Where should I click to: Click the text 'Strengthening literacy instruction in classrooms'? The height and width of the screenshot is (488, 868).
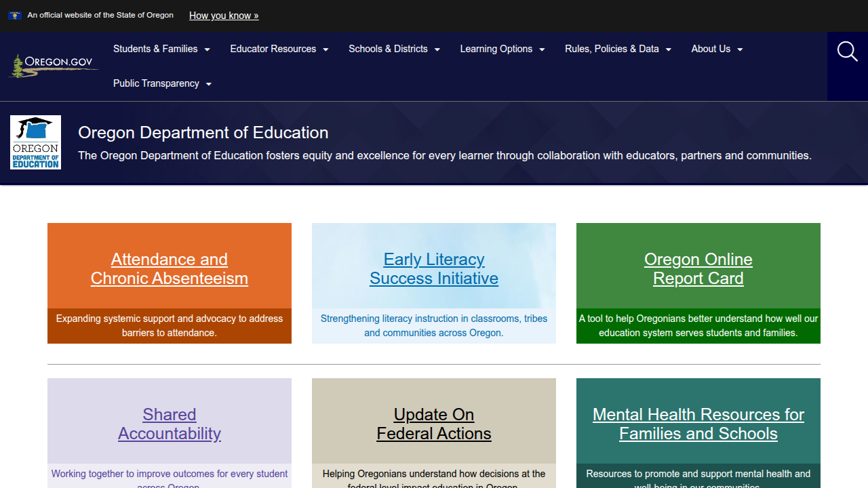click(x=419, y=319)
